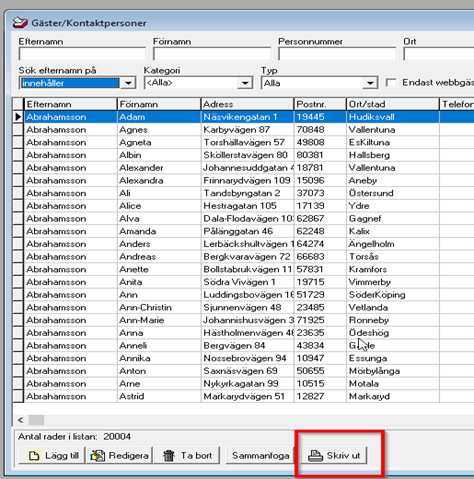Click the horizontal scrollbar left arrow
The width and height of the screenshot is (474, 479).
(20, 420)
